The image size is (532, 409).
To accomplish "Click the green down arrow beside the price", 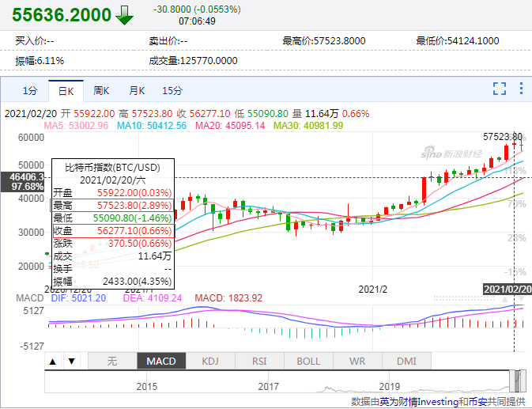I will pyautogui.click(x=125, y=15).
